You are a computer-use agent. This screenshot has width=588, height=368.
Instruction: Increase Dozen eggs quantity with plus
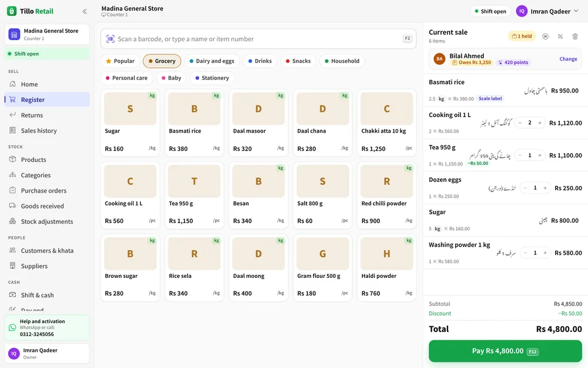coord(545,188)
